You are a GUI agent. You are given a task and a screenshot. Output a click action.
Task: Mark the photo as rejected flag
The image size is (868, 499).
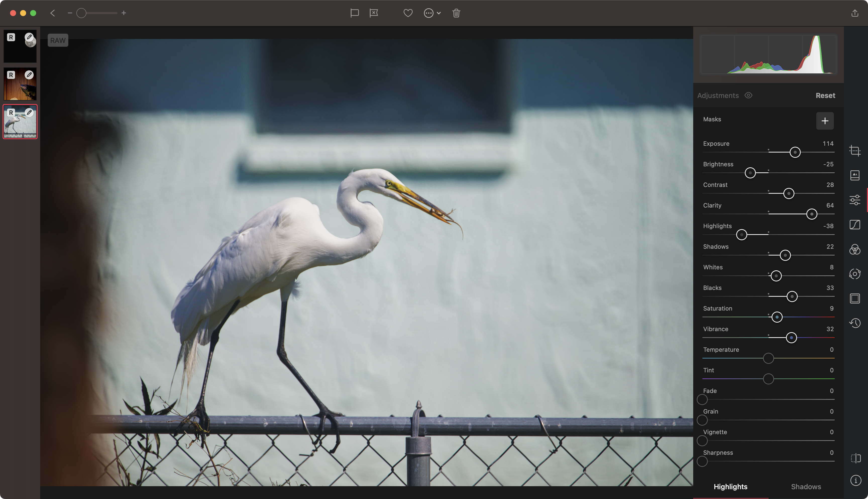click(x=374, y=13)
